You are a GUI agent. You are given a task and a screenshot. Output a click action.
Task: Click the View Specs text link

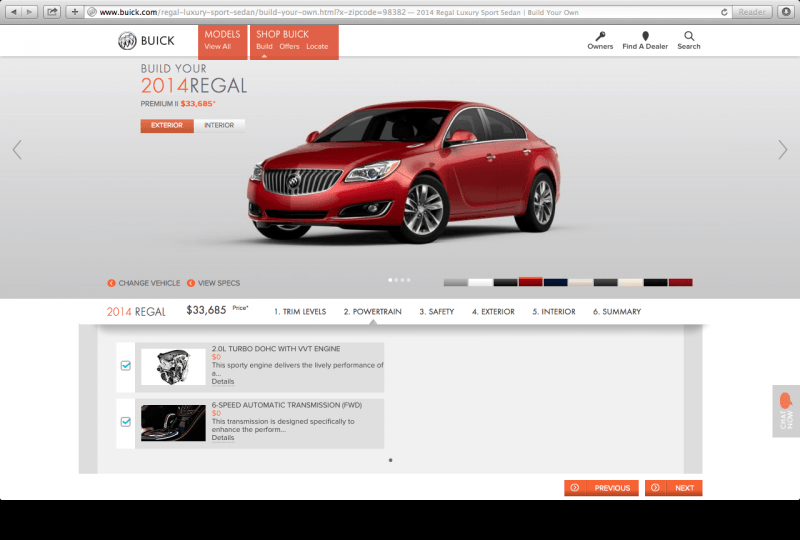(219, 283)
